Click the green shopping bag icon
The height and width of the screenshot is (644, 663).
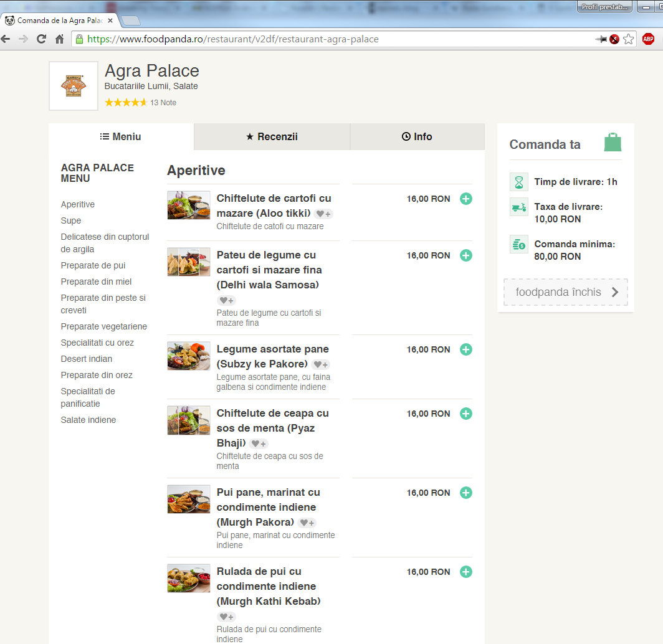(613, 142)
